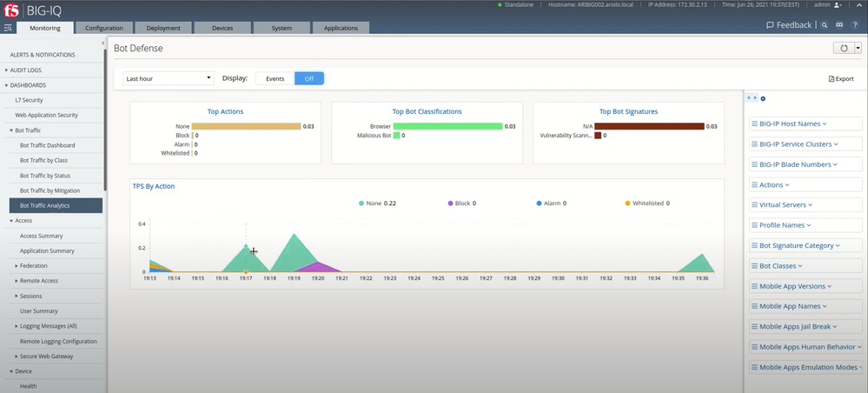Expand the BIG-IP Host Names filter

[x=792, y=123]
